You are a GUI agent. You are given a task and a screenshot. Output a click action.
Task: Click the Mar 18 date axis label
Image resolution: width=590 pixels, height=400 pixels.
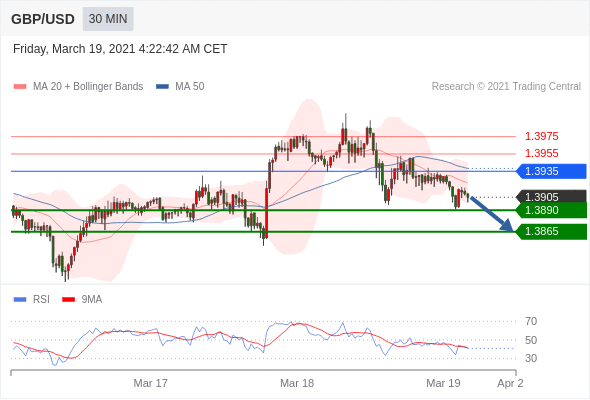pyautogui.click(x=297, y=383)
